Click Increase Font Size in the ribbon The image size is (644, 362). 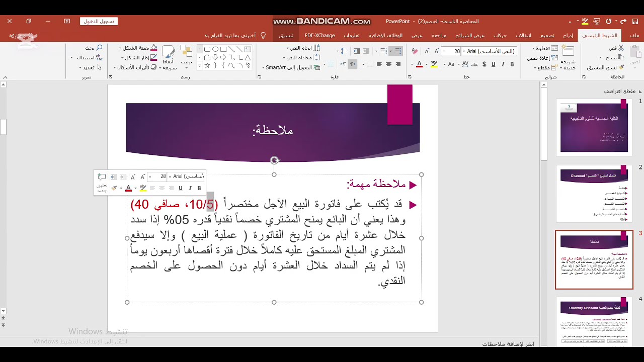tap(436, 51)
